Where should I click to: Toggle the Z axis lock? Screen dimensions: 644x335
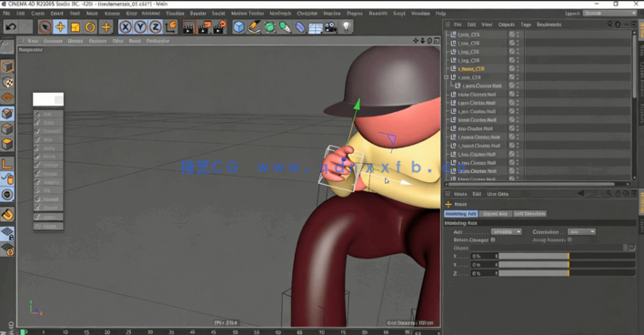point(156,27)
